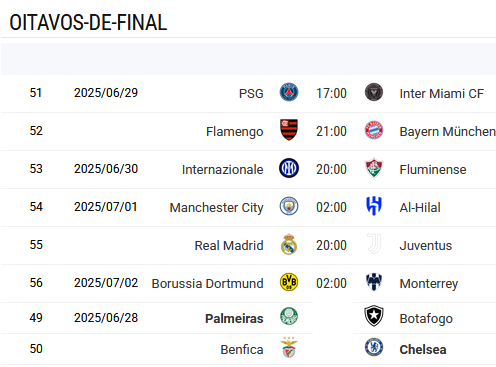496x367 pixels.
Task: Click the PSG club crest
Action: (289, 92)
